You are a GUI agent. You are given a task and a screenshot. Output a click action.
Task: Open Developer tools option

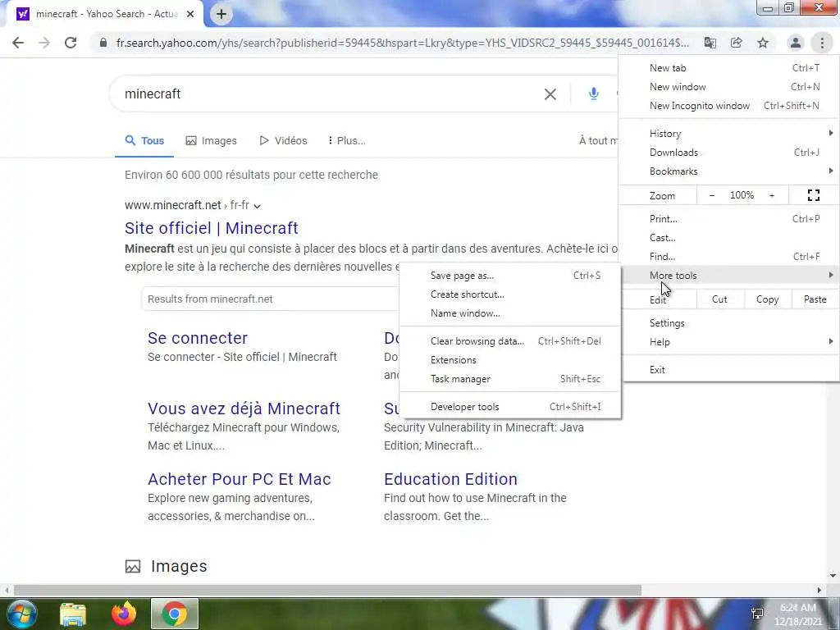[x=510, y=407]
